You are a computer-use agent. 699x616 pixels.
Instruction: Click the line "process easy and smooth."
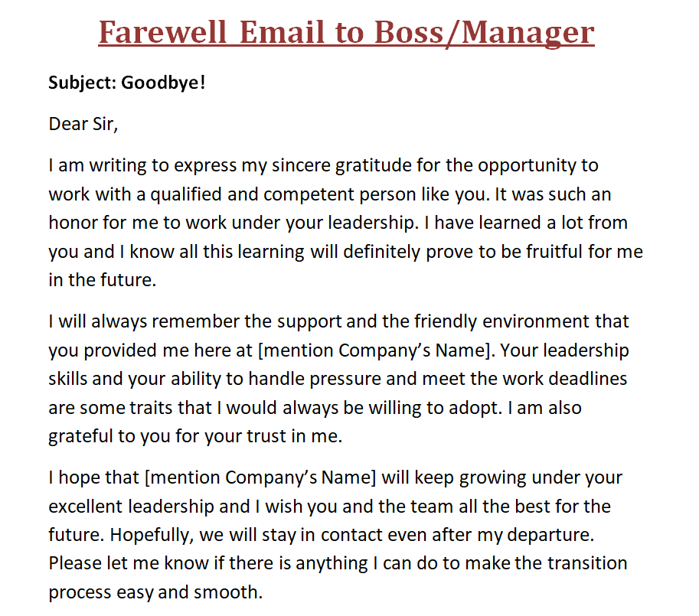coord(155,592)
